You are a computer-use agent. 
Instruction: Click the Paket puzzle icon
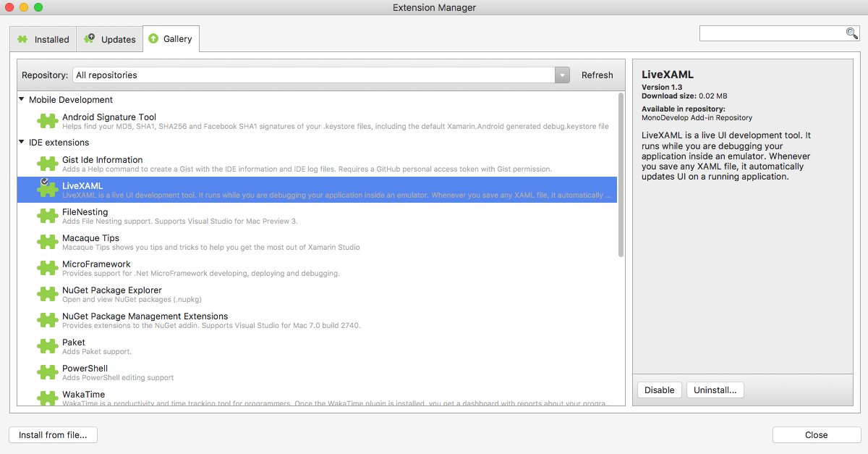[x=48, y=346]
